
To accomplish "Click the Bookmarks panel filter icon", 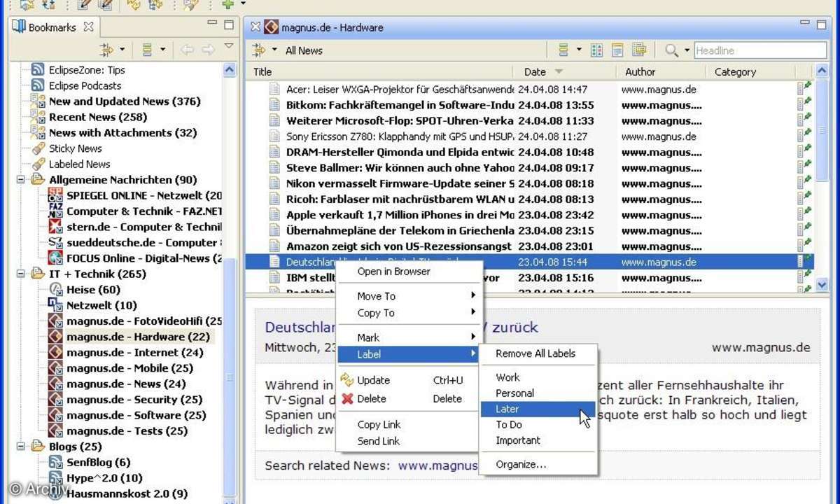I will (106, 50).
